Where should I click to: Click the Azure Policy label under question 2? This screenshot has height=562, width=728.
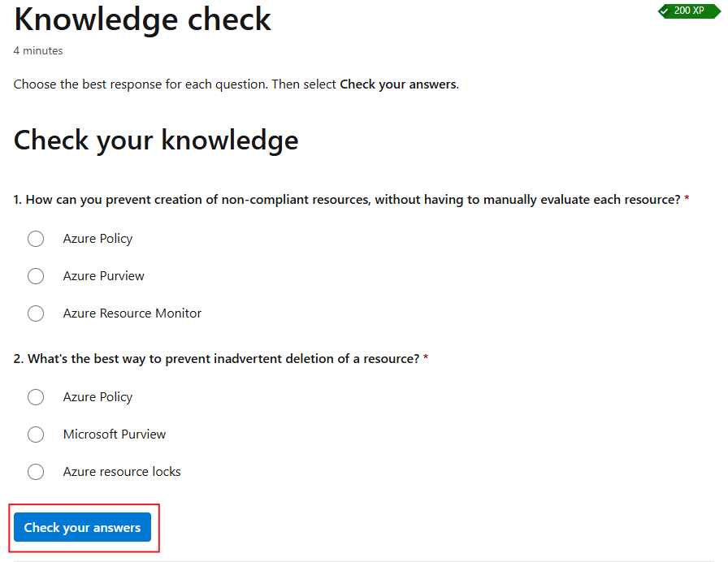97,397
